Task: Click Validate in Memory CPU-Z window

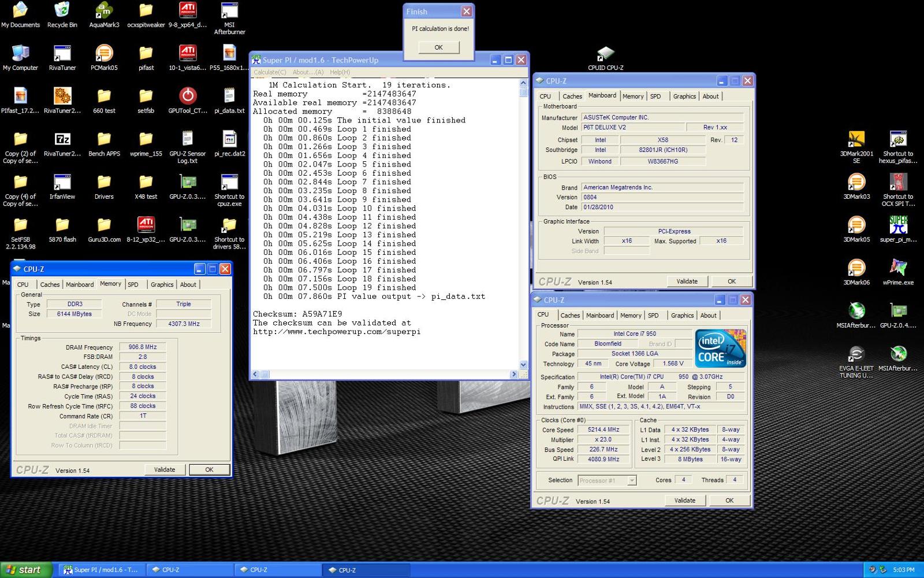Action: click(x=165, y=469)
